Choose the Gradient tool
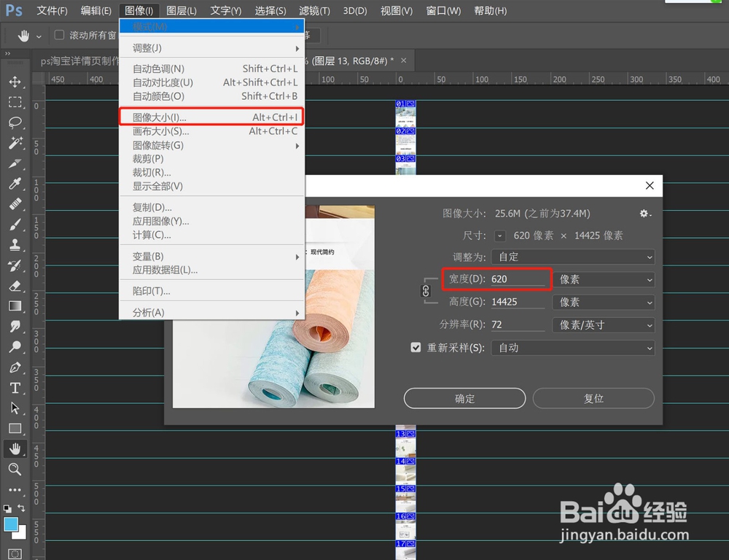Screen dimensions: 729x560 pos(15,306)
